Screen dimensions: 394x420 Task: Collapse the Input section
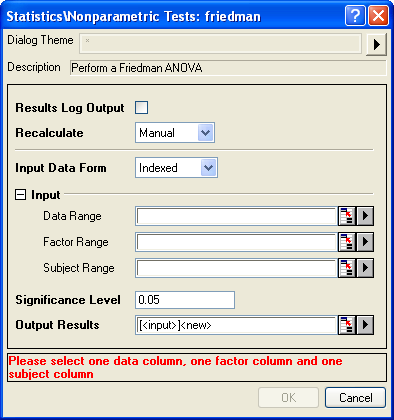(x=20, y=195)
